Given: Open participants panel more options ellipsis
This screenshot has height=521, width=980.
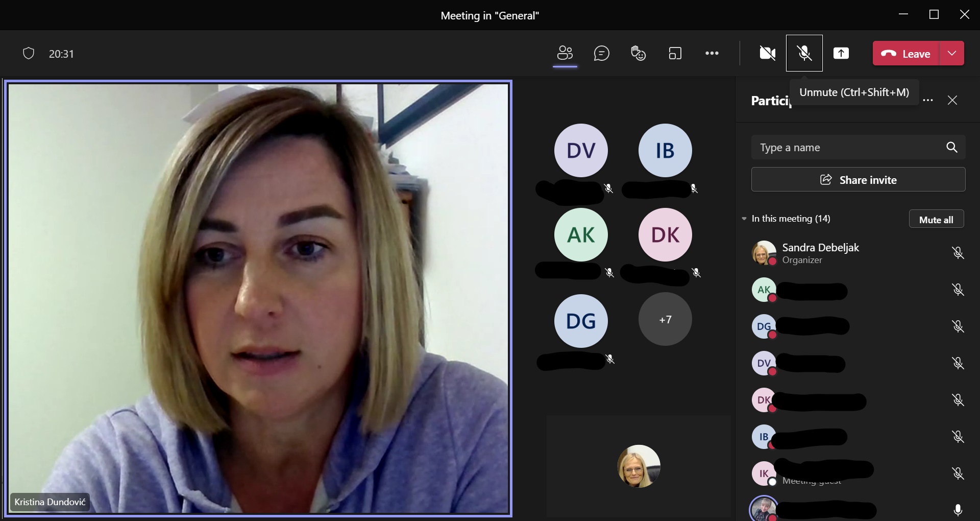Looking at the screenshot, I should (x=928, y=101).
